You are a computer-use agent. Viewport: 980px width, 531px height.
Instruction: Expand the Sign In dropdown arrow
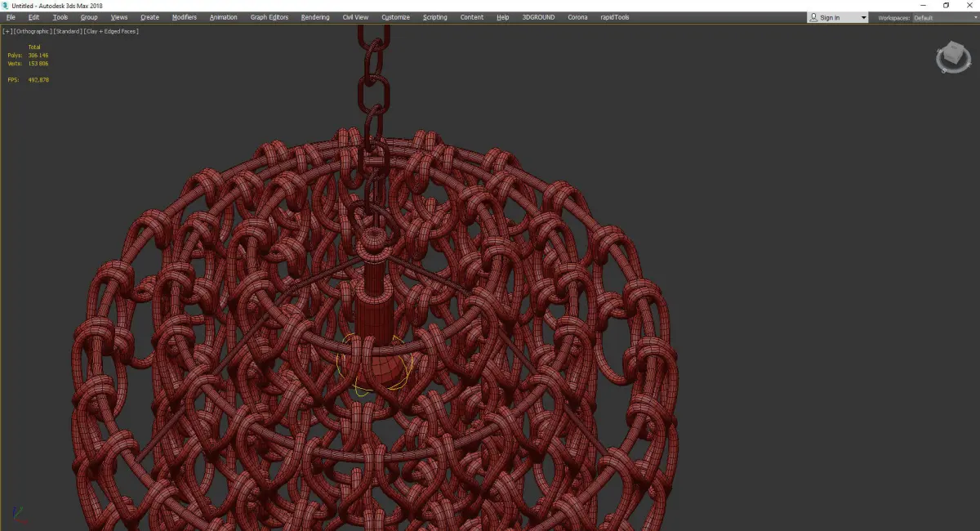point(863,17)
